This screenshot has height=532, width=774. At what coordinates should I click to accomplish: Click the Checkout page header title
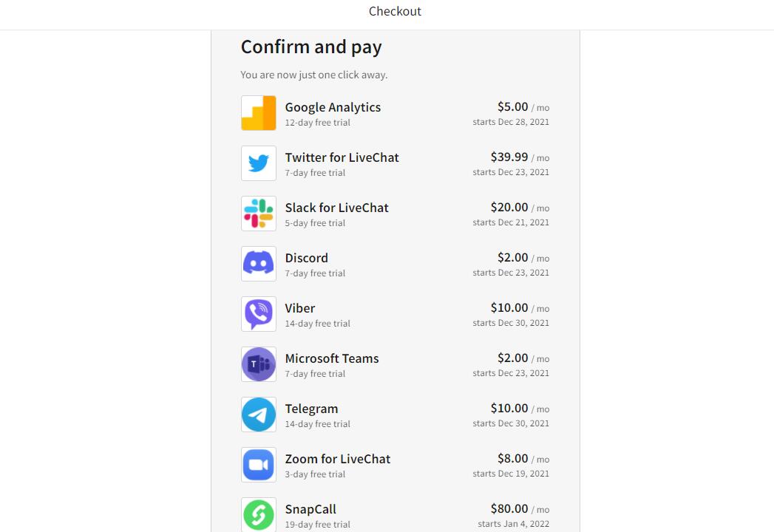pos(395,11)
